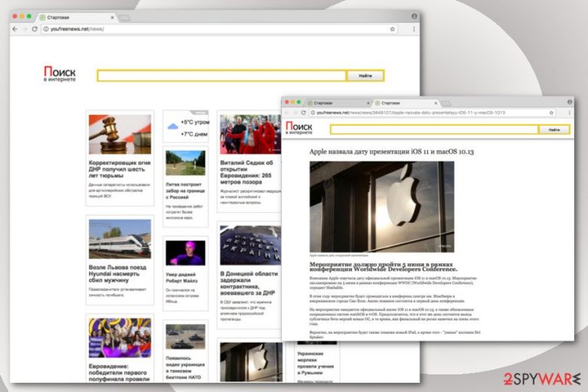The width and height of the screenshot is (588, 392).
Task: Click site info icon in front window address bar
Action: (x=312, y=113)
